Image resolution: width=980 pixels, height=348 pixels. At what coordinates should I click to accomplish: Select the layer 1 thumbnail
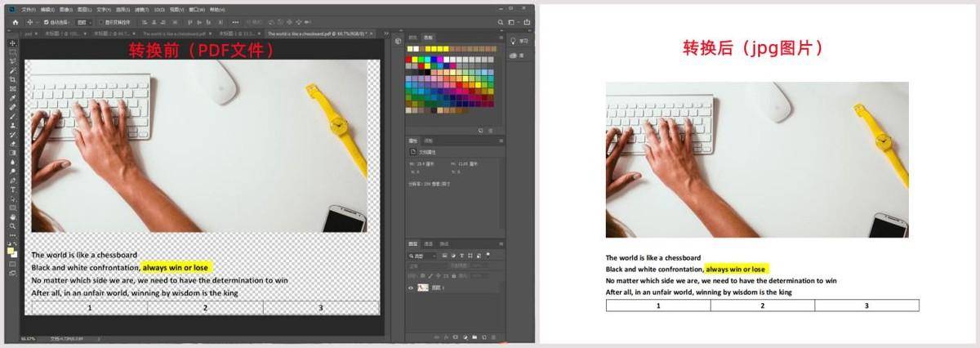[423, 288]
